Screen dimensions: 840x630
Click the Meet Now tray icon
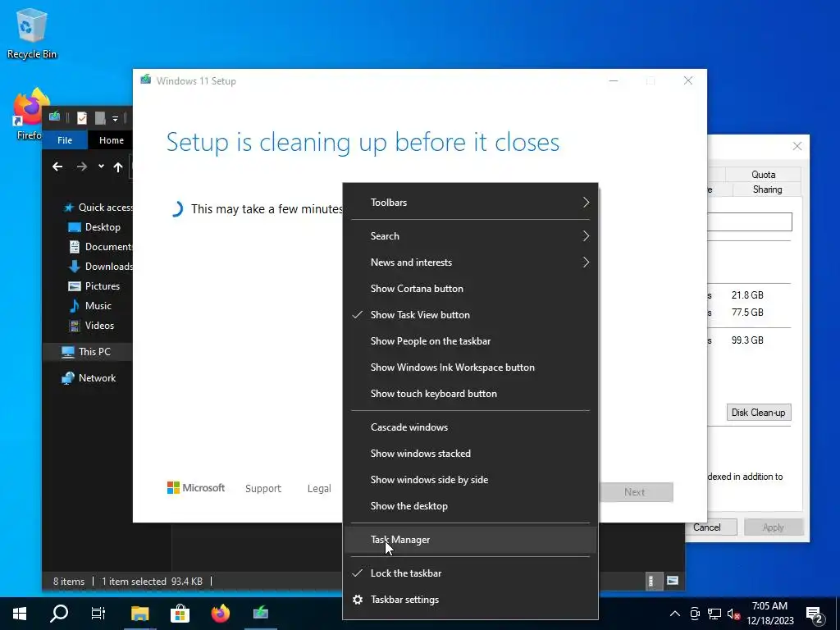click(695, 614)
